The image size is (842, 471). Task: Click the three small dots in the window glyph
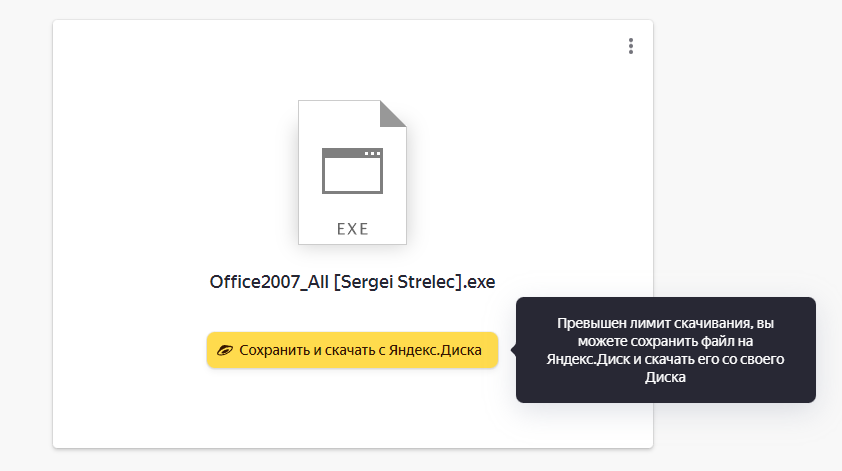(x=372, y=153)
